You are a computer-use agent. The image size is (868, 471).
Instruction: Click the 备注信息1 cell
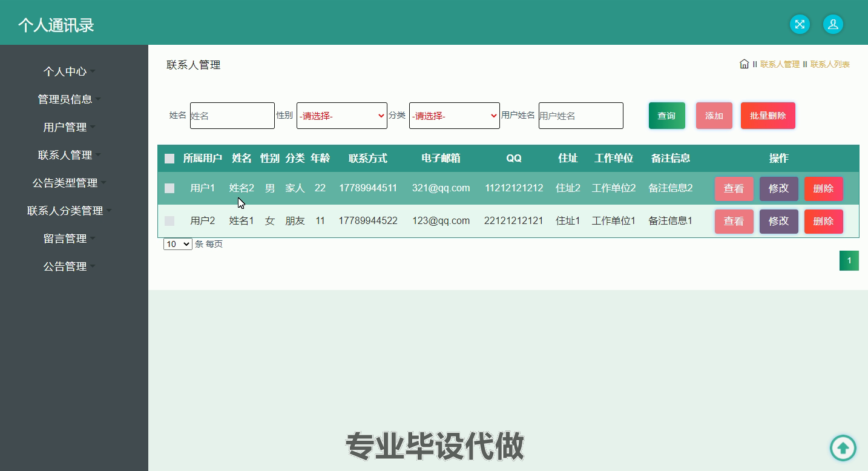click(671, 221)
